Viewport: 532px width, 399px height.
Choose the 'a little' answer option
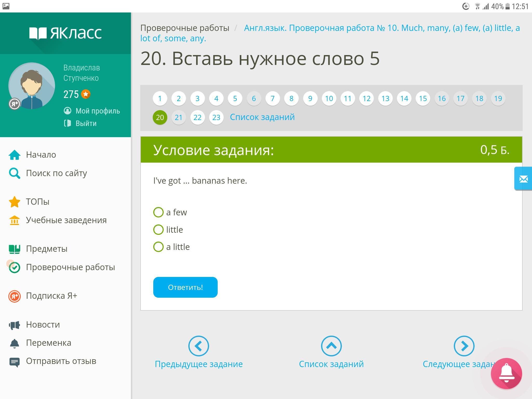pyautogui.click(x=158, y=247)
